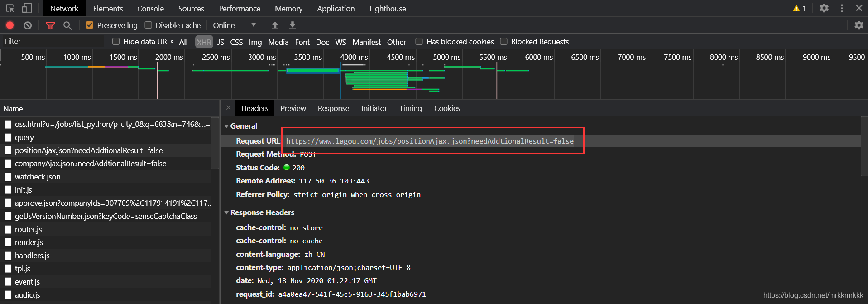The width and height of the screenshot is (868, 304).
Task: Switch to the Console panel
Action: pyautogui.click(x=150, y=9)
